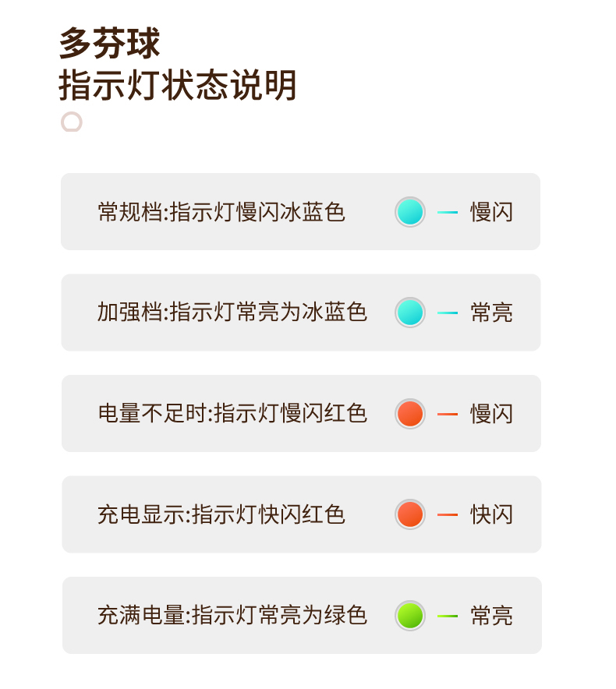
Task: Click the 多芬球 title heading
Action: (x=110, y=44)
